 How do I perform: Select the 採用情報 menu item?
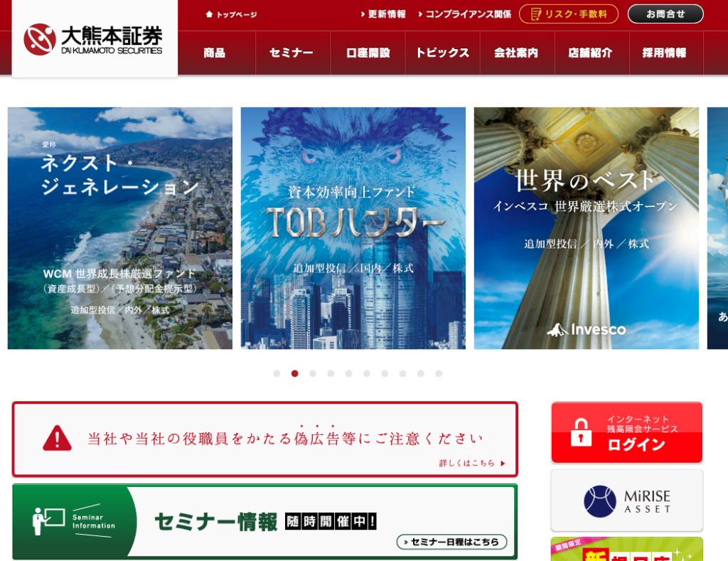(x=666, y=53)
